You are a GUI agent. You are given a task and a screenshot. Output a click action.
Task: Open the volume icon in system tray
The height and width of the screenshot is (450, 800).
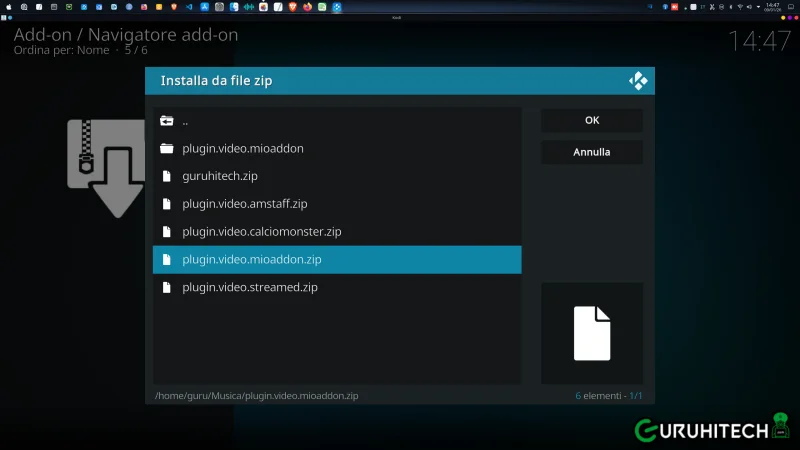750,7
